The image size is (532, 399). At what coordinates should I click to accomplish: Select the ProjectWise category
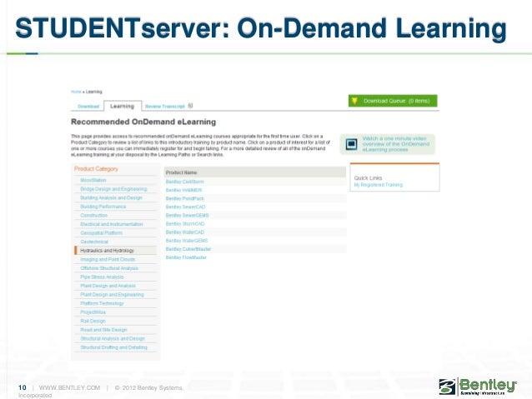click(93, 312)
